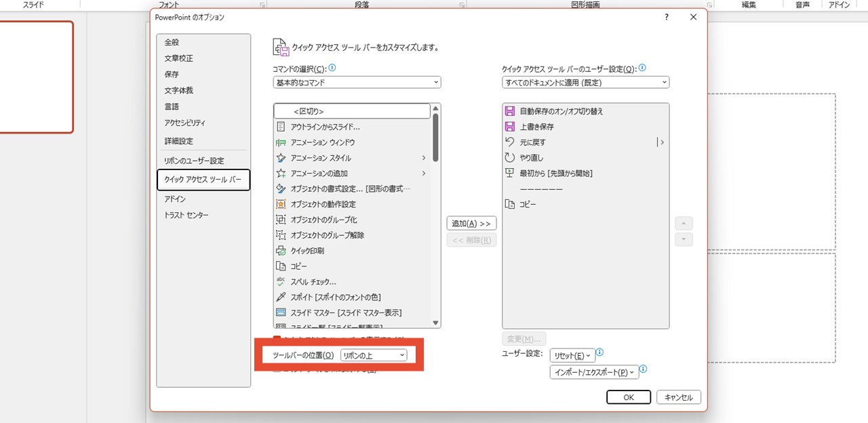The height and width of the screenshot is (423, 868).
Task: Select the <区切り> separator entry
Action: pyautogui.click(x=352, y=111)
